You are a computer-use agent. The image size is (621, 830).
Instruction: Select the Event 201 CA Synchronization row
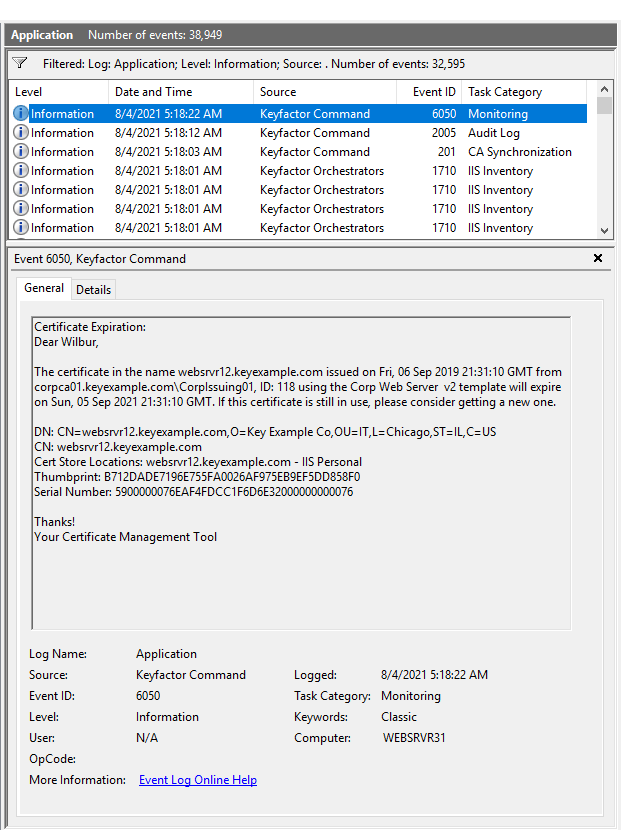[300, 152]
